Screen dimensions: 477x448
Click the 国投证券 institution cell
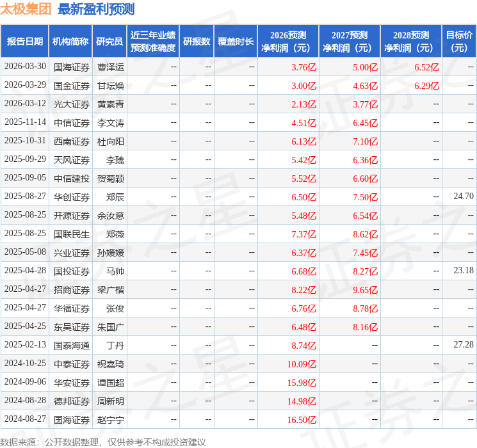[x=72, y=271]
